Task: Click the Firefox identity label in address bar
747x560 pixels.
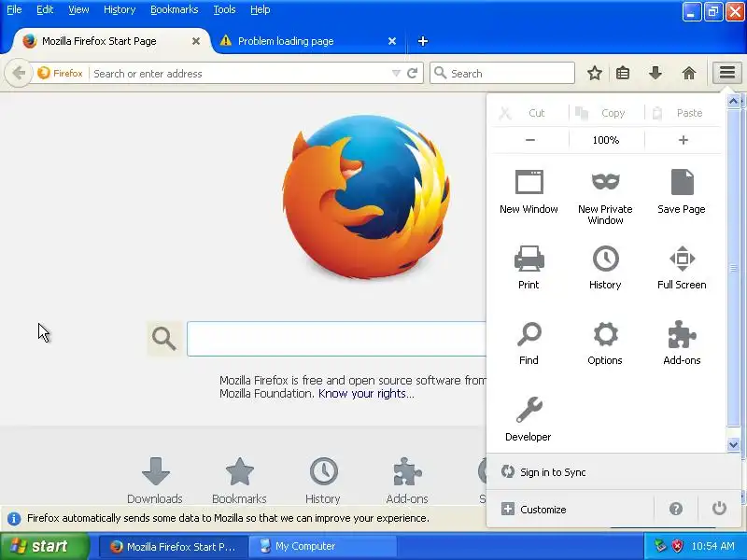Action: [60, 74]
